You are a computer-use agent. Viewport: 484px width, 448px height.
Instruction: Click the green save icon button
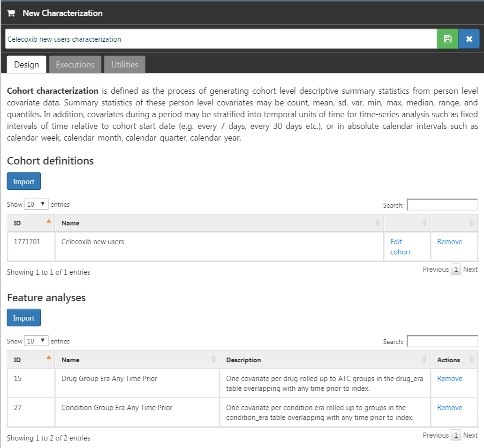[x=447, y=39]
